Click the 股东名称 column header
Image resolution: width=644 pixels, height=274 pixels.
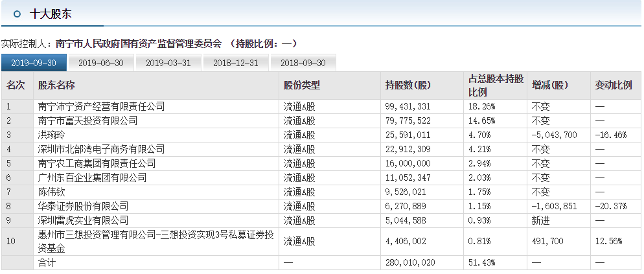click(56, 86)
